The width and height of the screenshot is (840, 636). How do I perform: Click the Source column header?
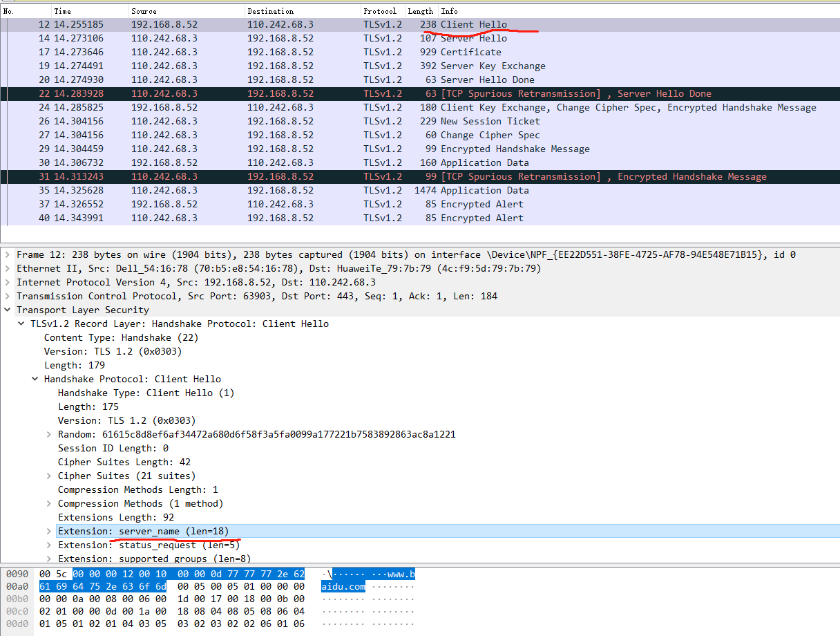(144, 11)
